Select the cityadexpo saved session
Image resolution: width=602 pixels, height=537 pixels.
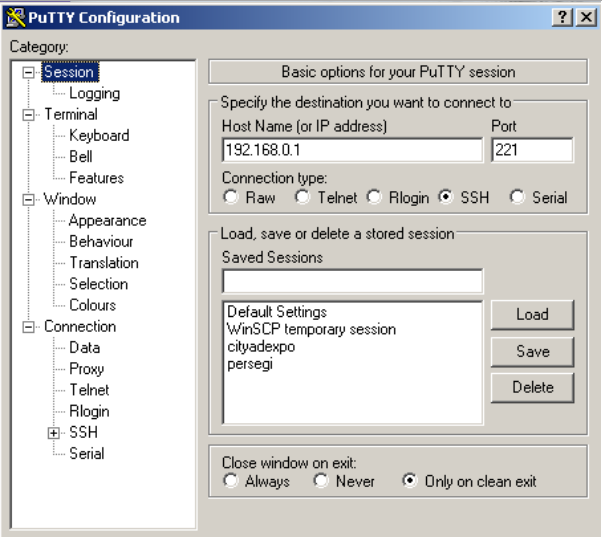point(261,347)
